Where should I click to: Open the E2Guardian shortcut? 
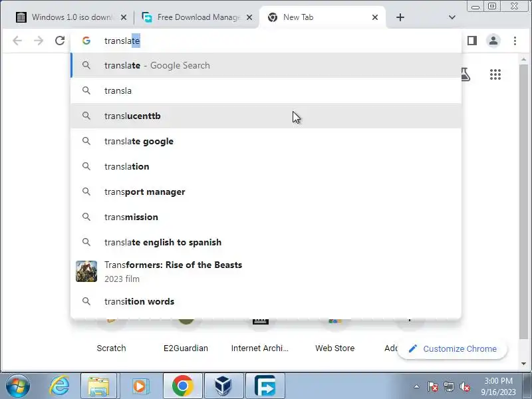[x=186, y=348]
